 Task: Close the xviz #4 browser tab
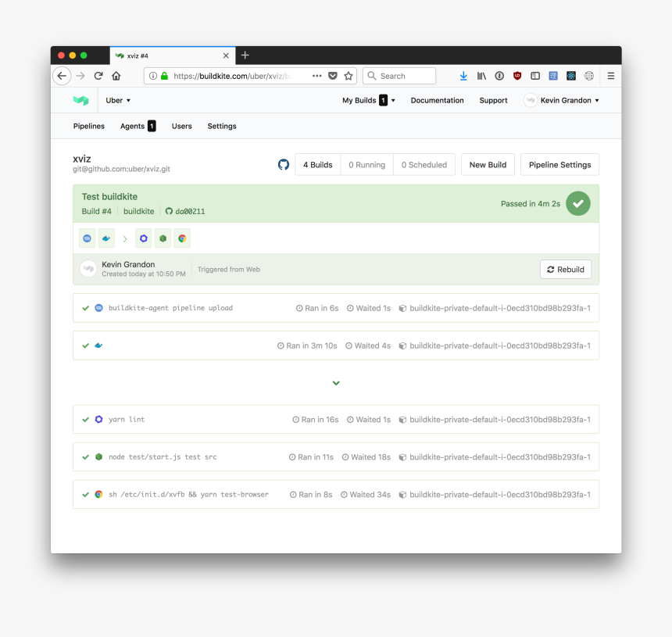tap(226, 55)
